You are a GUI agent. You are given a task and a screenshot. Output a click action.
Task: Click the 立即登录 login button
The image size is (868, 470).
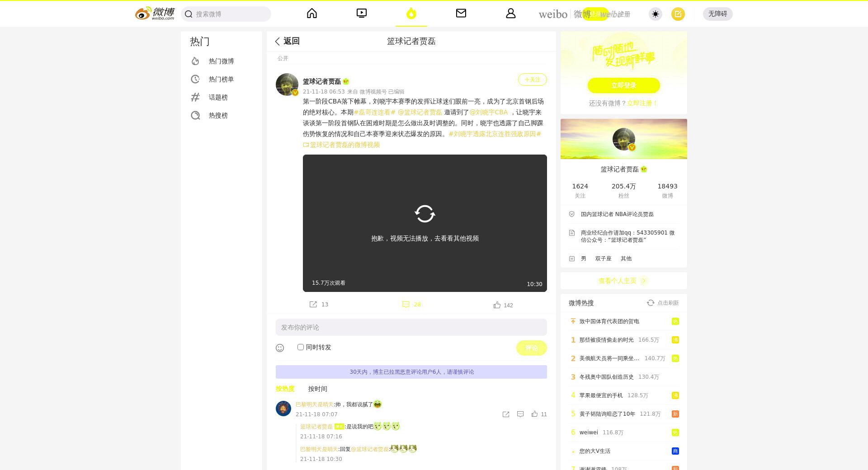(624, 85)
